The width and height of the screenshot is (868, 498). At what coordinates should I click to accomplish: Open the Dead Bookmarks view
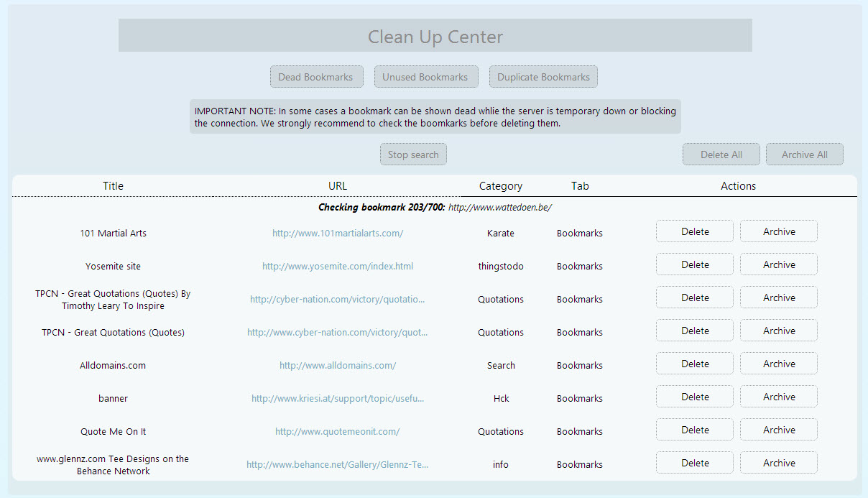coord(316,77)
